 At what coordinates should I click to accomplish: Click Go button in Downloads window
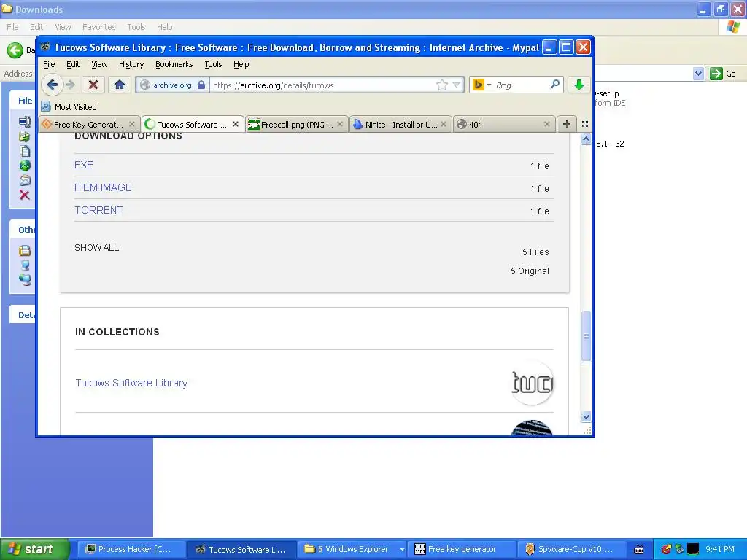723,74
